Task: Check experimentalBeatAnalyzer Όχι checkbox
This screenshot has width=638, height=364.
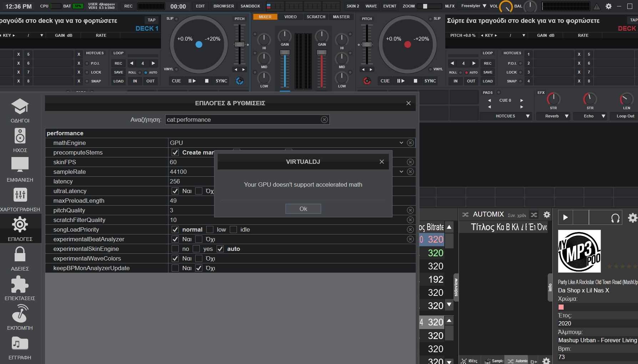Action: pos(199,239)
